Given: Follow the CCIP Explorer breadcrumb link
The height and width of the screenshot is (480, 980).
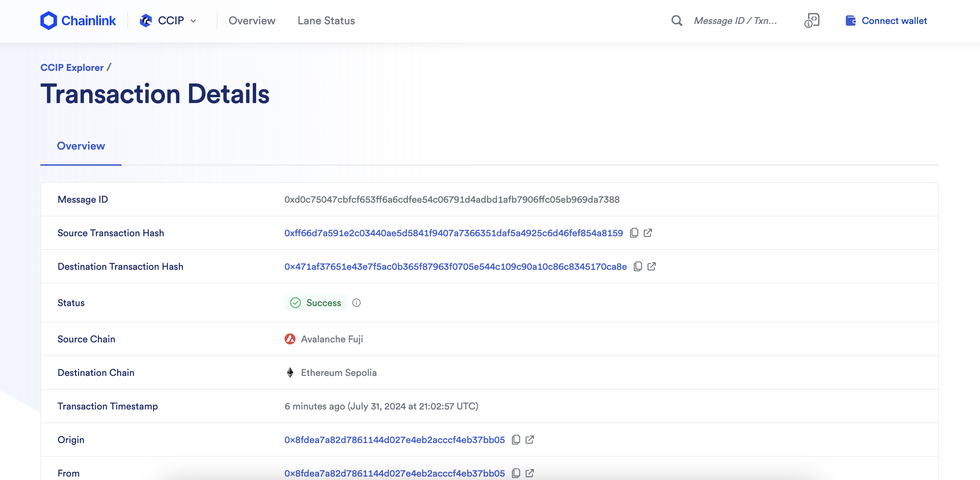Looking at the screenshot, I should pos(72,67).
